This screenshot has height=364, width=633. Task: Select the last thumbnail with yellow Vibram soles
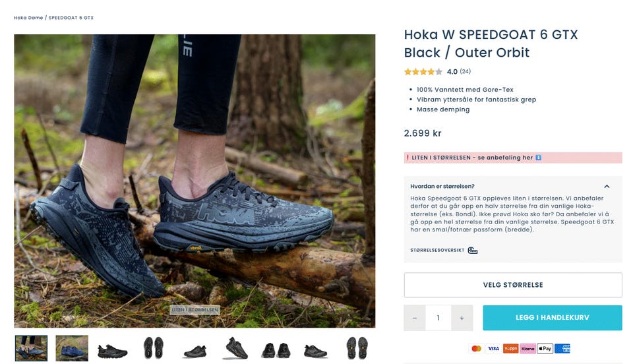click(357, 348)
